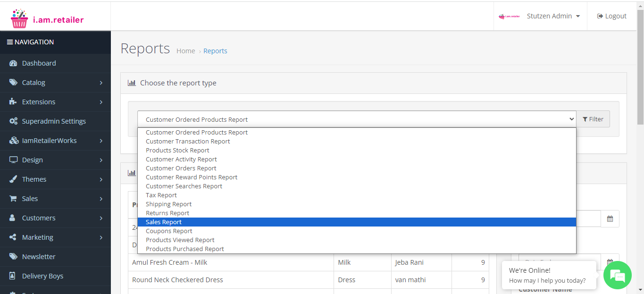The image size is (644, 294).
Task: Select Coupons Report option
Action: [x=357, y=231]
